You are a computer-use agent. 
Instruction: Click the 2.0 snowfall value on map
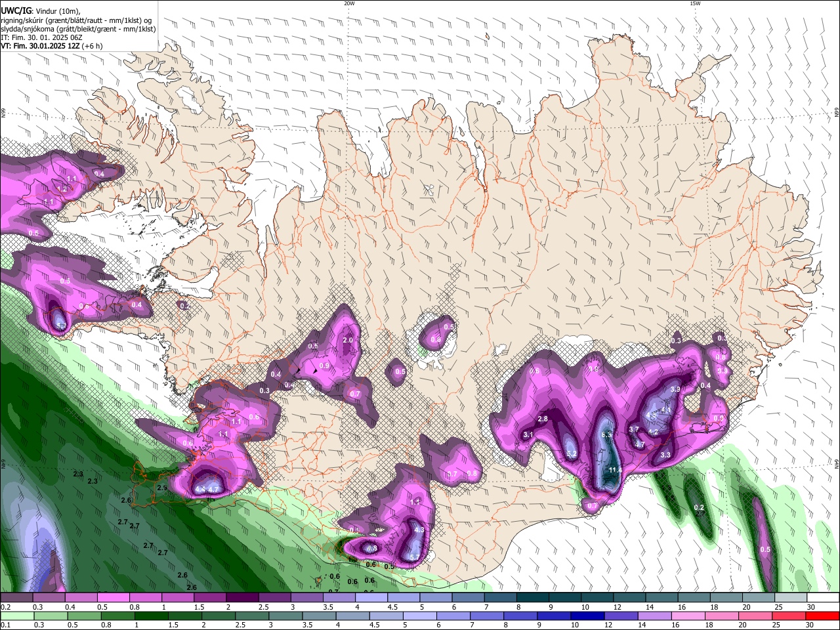click(x=348, y=340)
